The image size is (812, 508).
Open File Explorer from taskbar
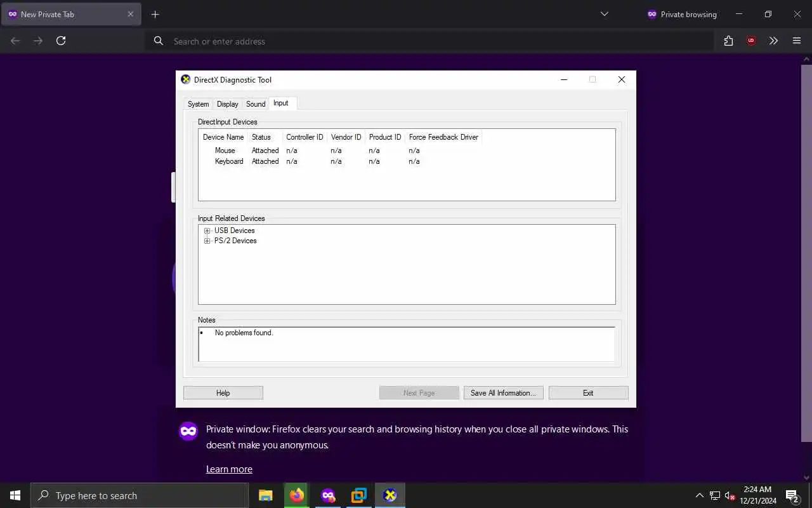266,495
